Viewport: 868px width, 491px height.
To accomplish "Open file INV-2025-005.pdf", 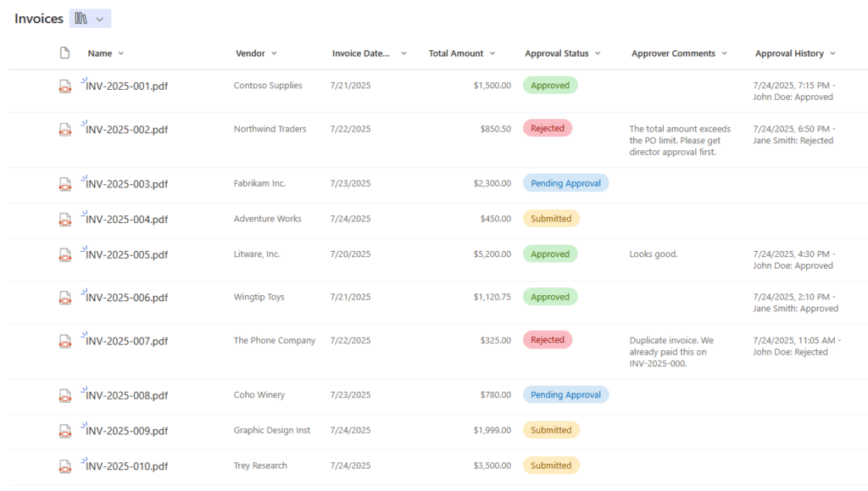I will coord(127,254).
